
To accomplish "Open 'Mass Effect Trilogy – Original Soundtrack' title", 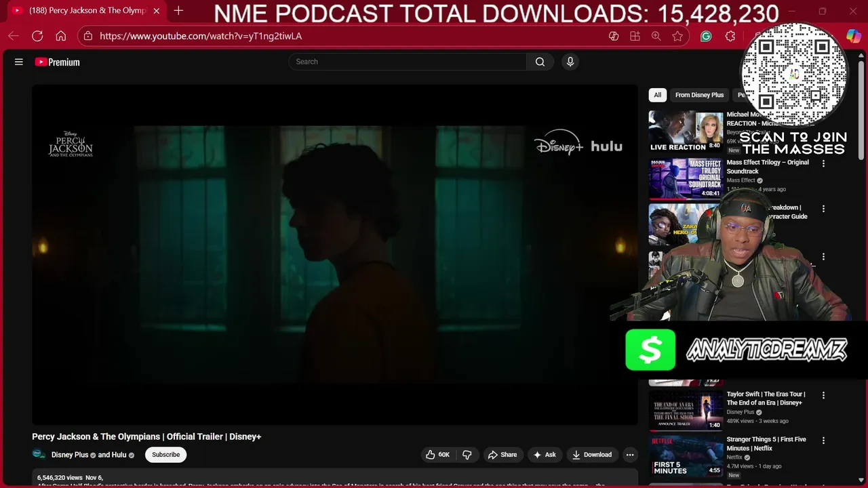I will [768, 167].
